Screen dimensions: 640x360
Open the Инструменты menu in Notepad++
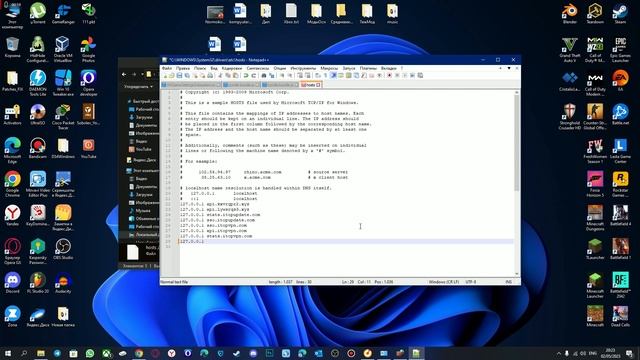coord(303,68)
